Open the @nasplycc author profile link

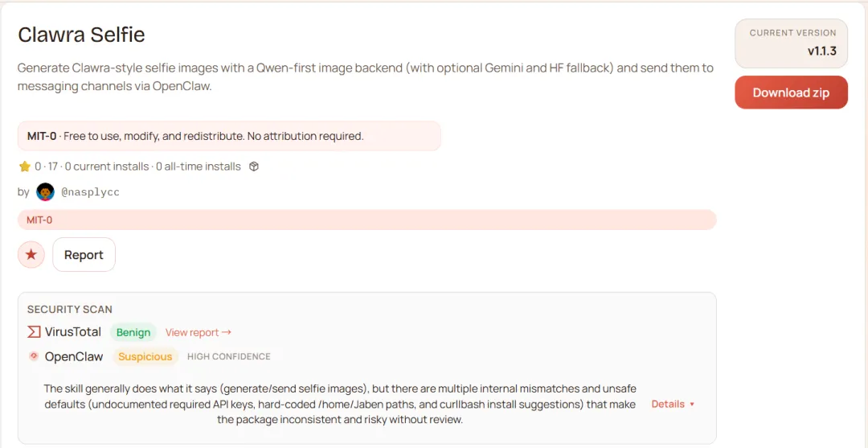tap(90, 192)
